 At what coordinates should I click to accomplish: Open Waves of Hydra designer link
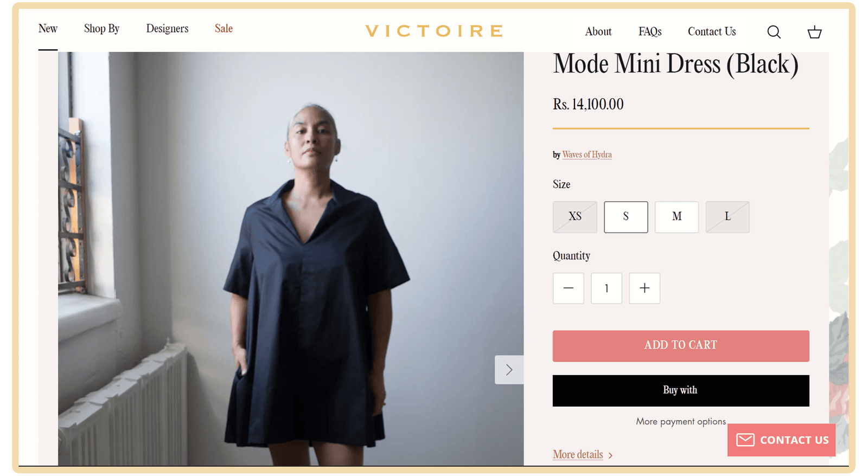tap(587, 155)
